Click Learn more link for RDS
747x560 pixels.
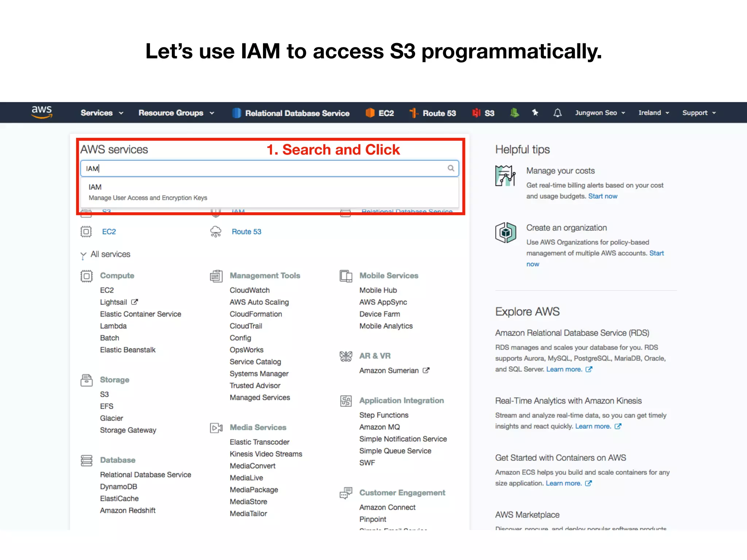click(564, 369)
